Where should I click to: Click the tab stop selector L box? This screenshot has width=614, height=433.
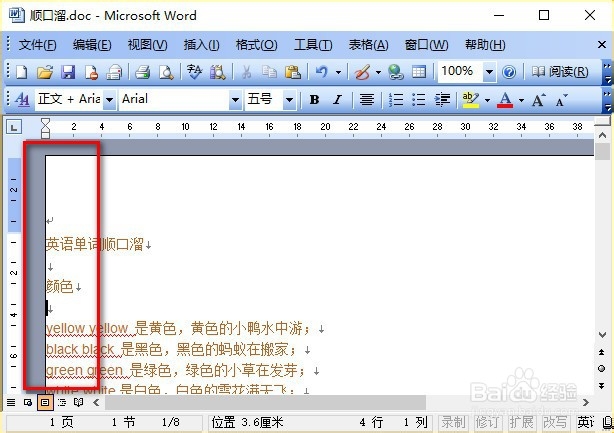[14, 127]
